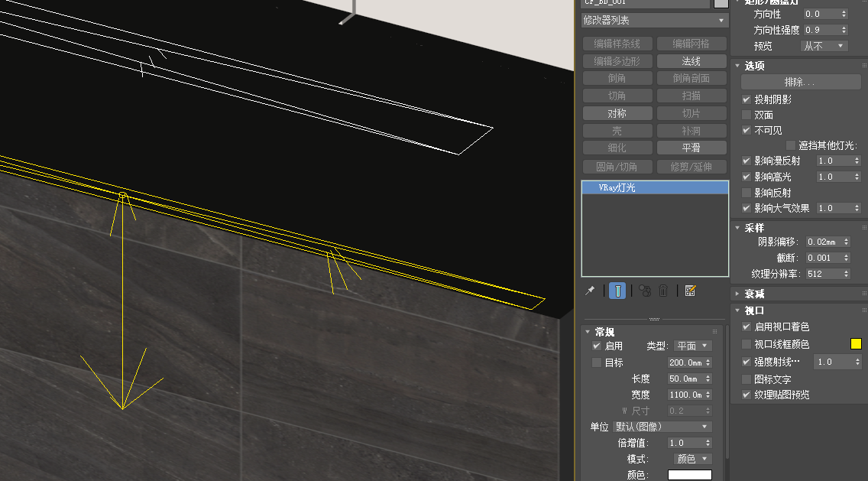This screenshot has height=481, width=868.
Task: Click the object color box beside name field
Action: coord(721,3)
